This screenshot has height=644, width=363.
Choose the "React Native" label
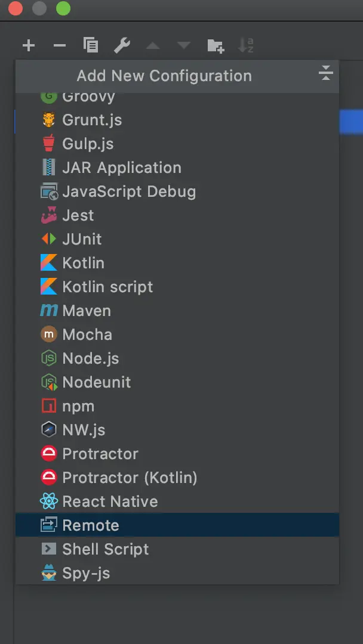click(110, 501)
